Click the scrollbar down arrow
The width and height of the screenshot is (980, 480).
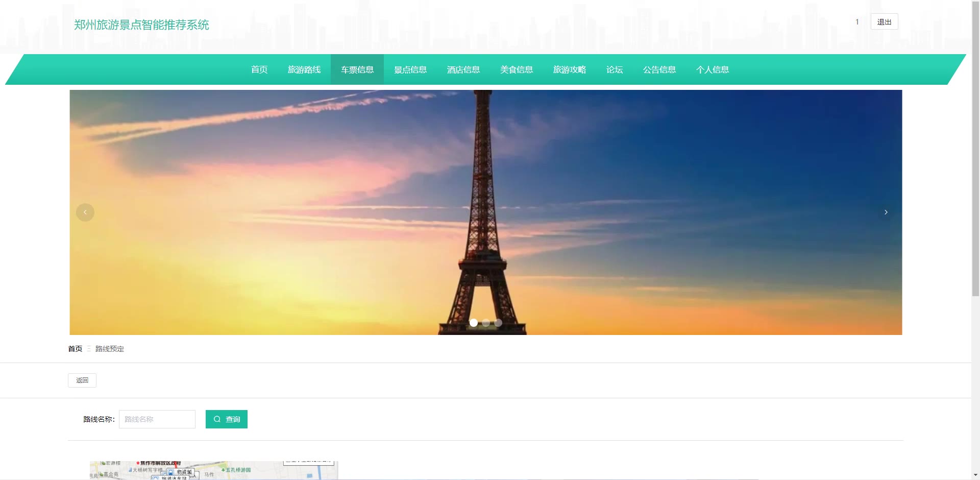tap(975, 475)
